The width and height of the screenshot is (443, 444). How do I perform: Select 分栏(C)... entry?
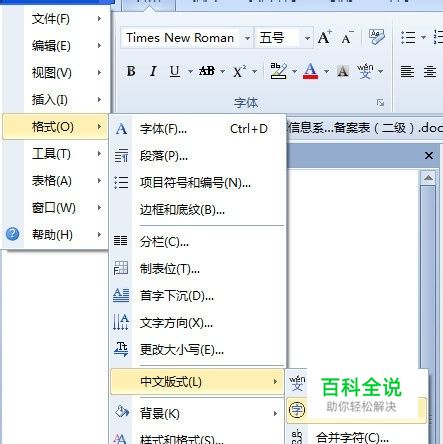coord(198,242)
